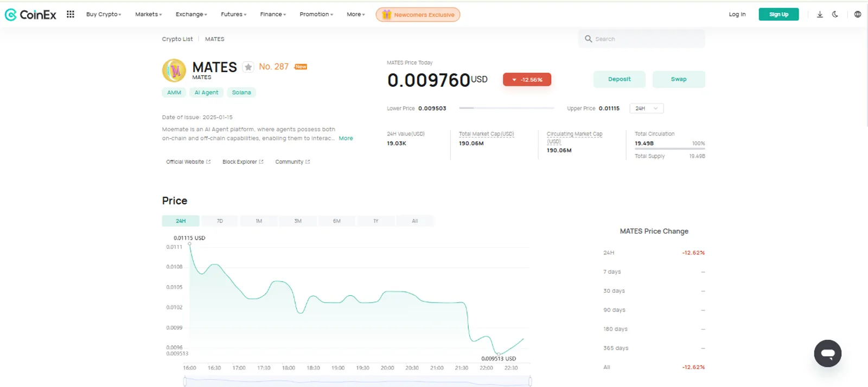
Task: Click the Swap button
Action: tap(679, 79)
